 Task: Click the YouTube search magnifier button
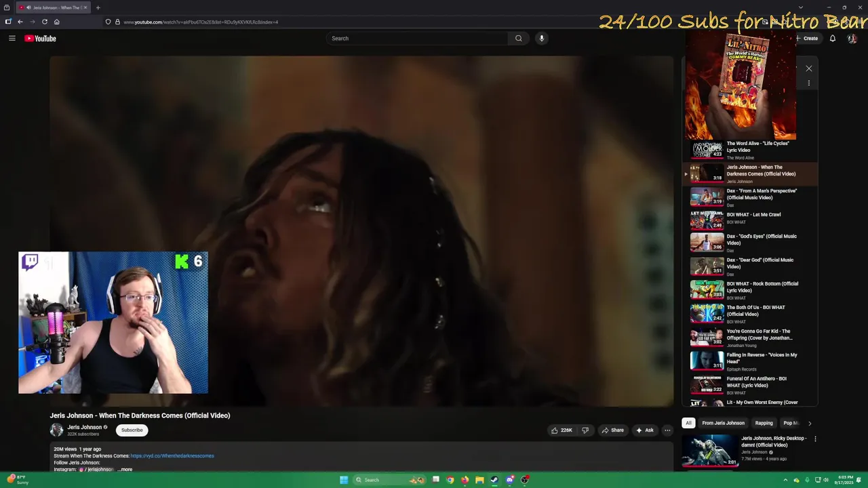pyautogui.click(x=519, y=39)
